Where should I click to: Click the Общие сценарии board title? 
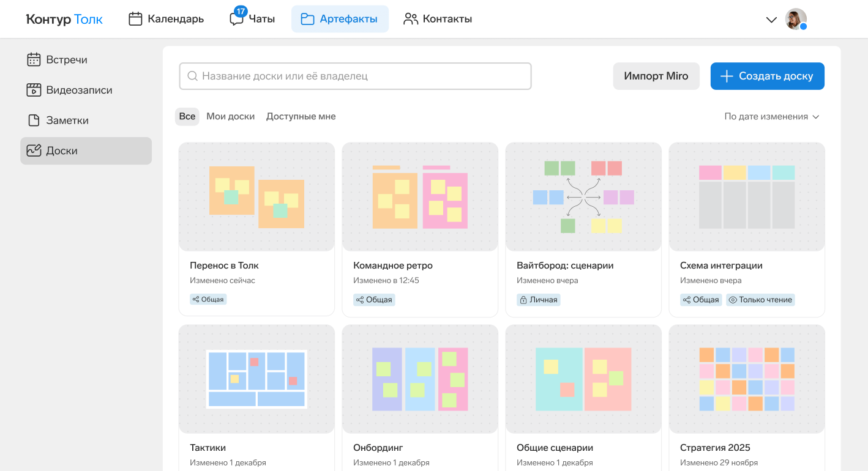(x=555, y=448)
